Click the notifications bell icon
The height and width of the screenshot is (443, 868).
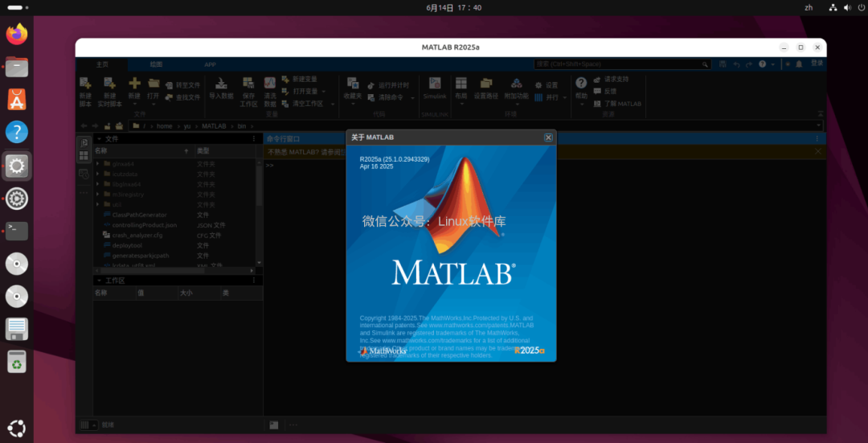(799, 64)
